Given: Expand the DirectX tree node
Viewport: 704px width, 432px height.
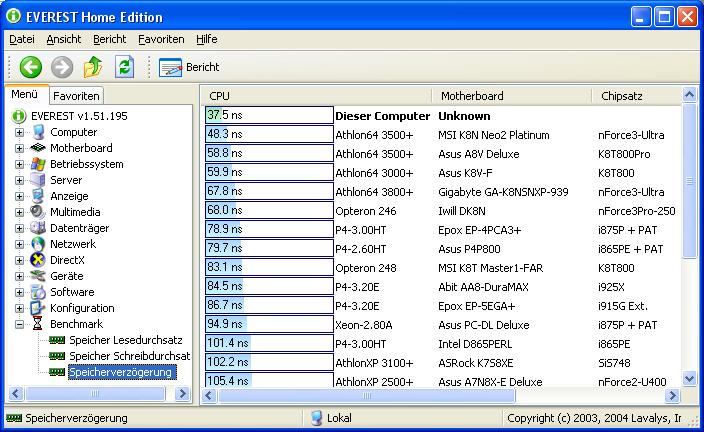Looking at the screenshot, I should coord(19,260).
